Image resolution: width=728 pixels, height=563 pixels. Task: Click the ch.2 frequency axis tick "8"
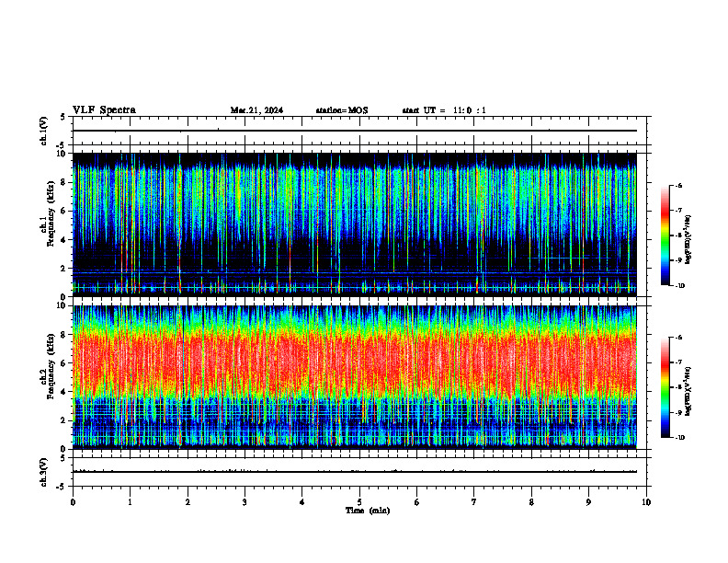point(64,335)
